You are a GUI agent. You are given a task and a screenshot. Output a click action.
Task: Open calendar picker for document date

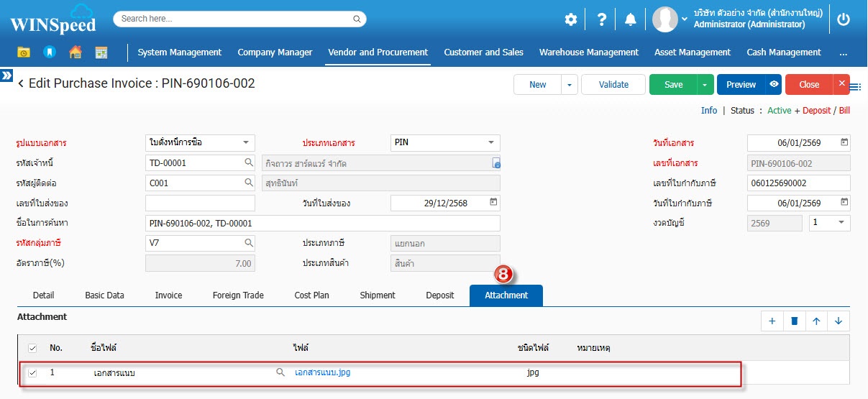[844, 142]
